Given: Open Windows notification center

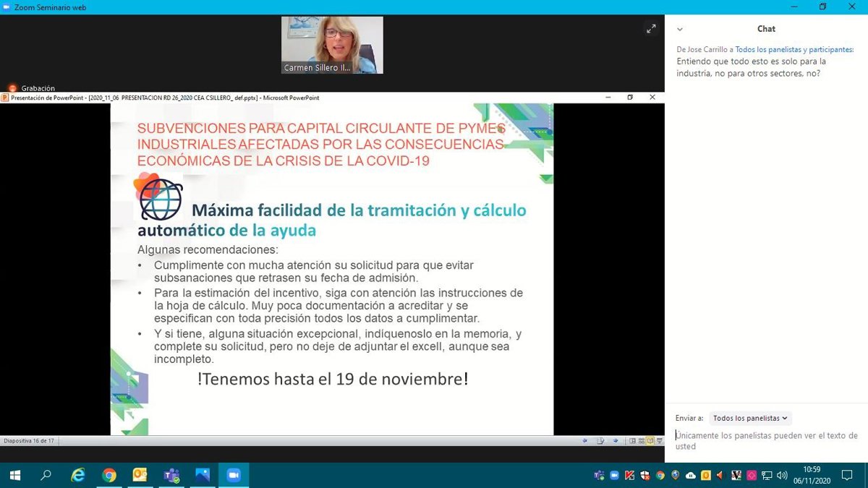Looking at the screenshot, I should coord(847,475).
